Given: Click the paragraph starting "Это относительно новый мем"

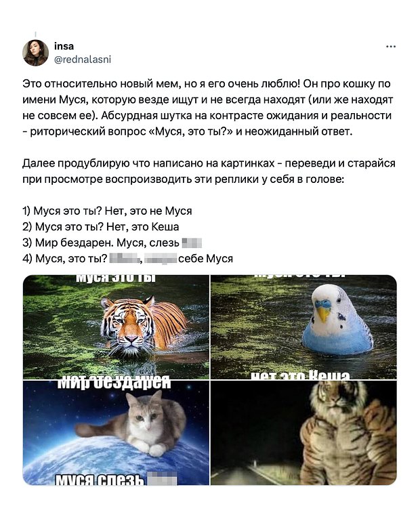Looking at the screenshot, I should [208, 108].
